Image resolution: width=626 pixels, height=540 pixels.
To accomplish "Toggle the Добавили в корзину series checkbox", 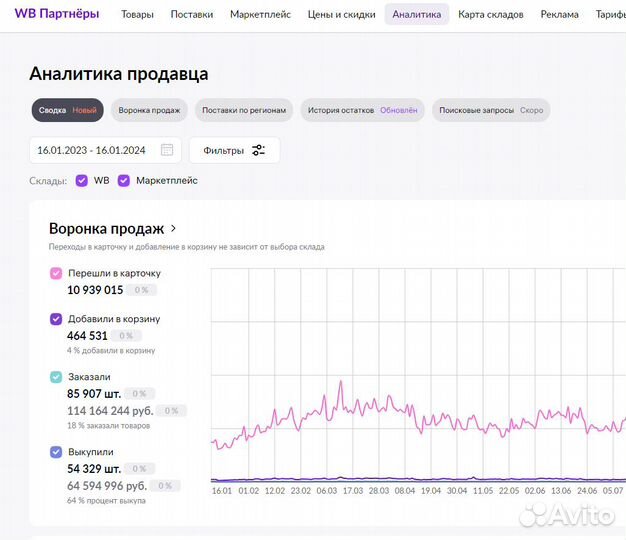I will (x=56, y=319).
